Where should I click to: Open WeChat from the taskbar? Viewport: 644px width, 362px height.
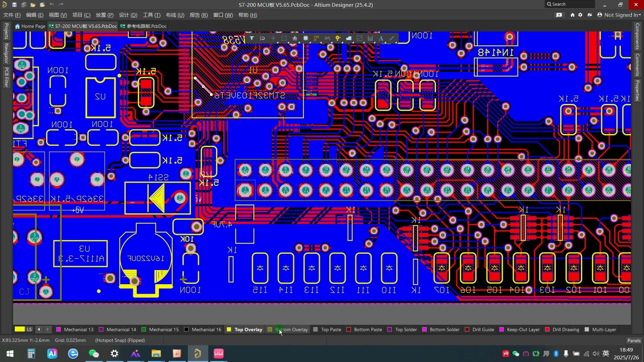(94, 354)
